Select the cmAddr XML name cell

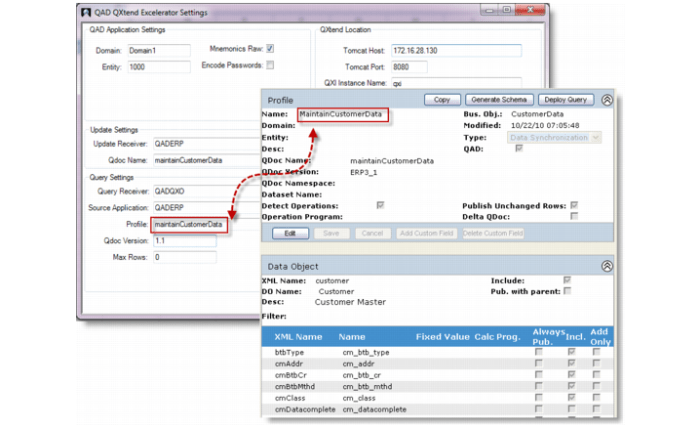288,364
